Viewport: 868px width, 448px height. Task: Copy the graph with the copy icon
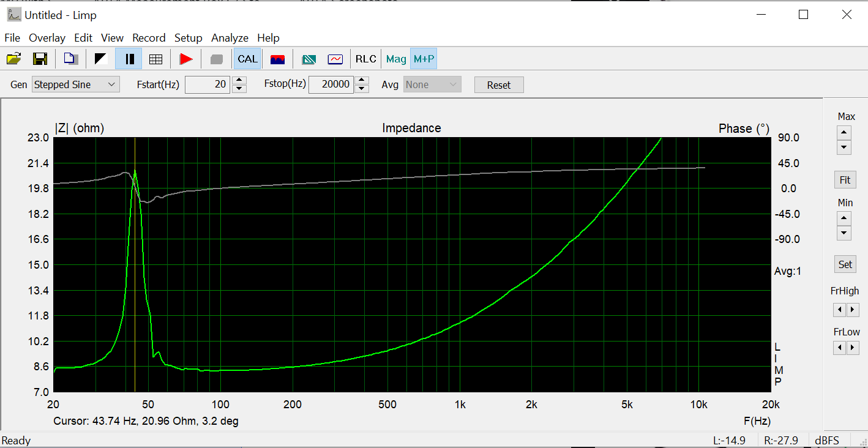pos(71,59)
